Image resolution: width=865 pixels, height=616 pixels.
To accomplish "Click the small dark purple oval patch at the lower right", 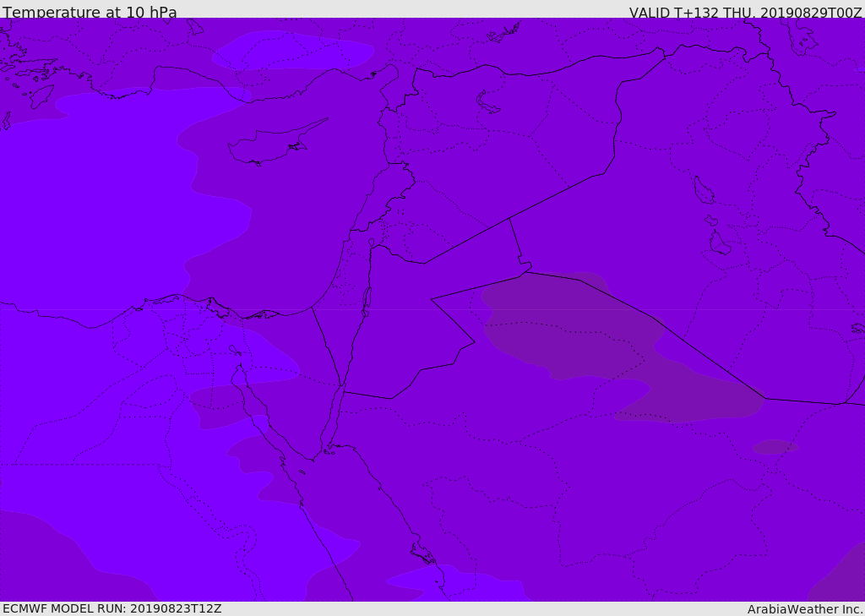I will click(775, 446).
